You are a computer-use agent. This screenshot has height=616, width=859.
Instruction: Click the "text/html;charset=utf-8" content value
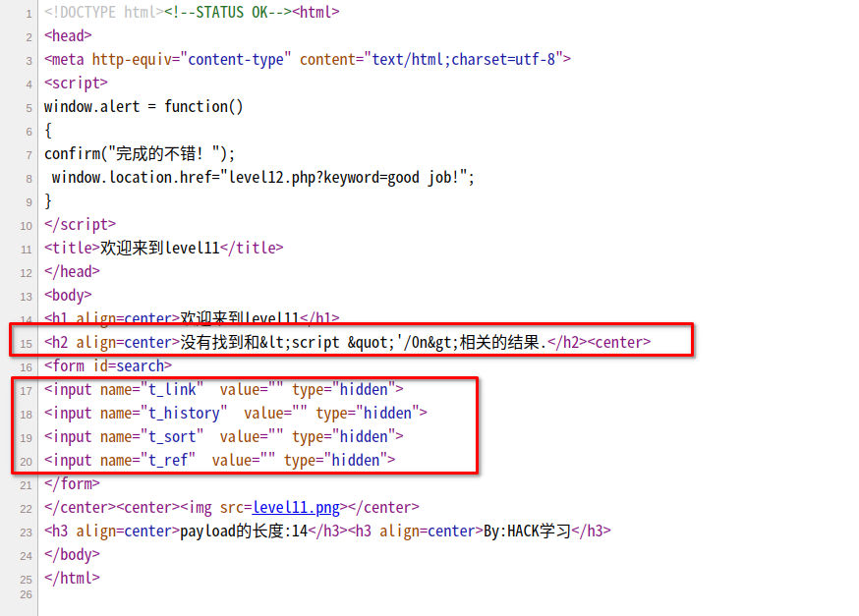(464, 59)
